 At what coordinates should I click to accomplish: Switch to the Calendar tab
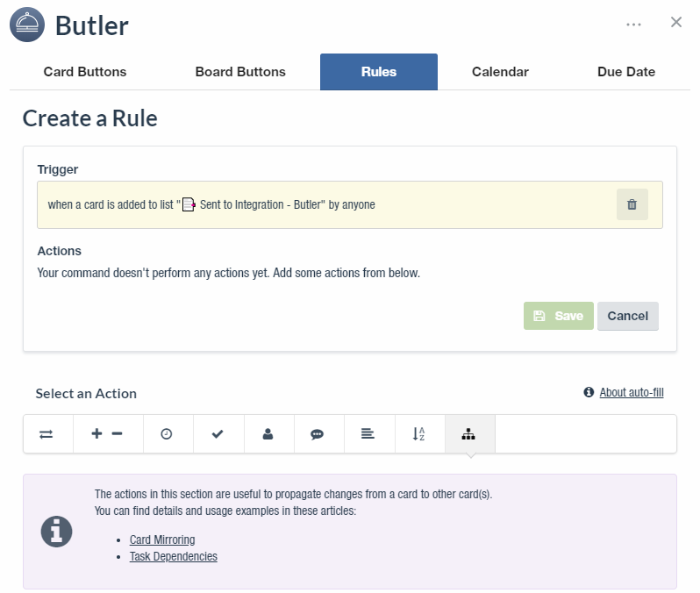tap(500, 72)
